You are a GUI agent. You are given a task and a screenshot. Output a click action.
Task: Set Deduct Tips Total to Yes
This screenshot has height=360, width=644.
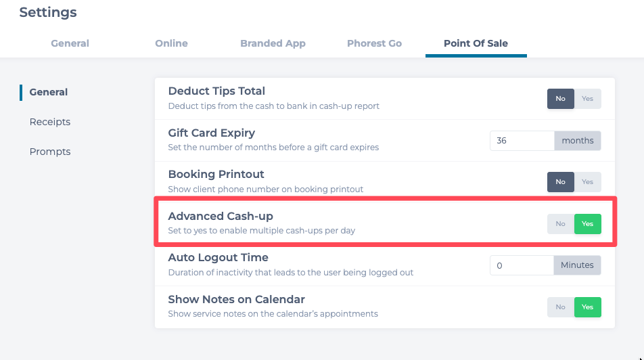coord(587,99)
